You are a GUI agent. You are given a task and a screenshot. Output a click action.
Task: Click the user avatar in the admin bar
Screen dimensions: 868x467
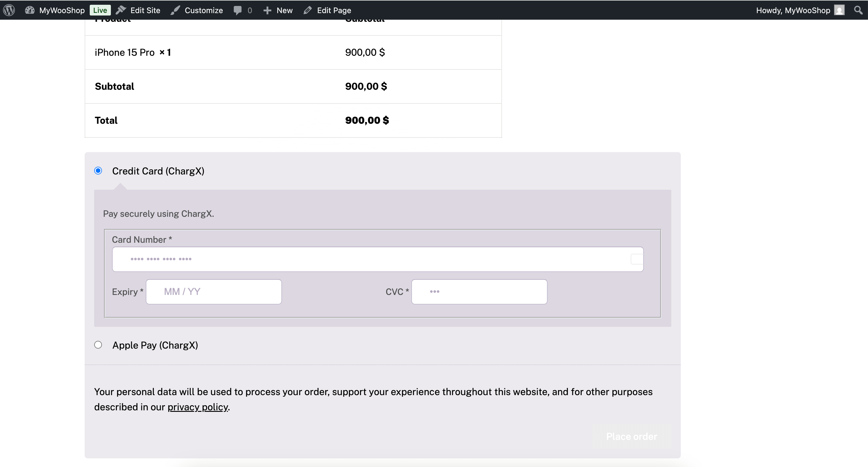coord(839,10)
